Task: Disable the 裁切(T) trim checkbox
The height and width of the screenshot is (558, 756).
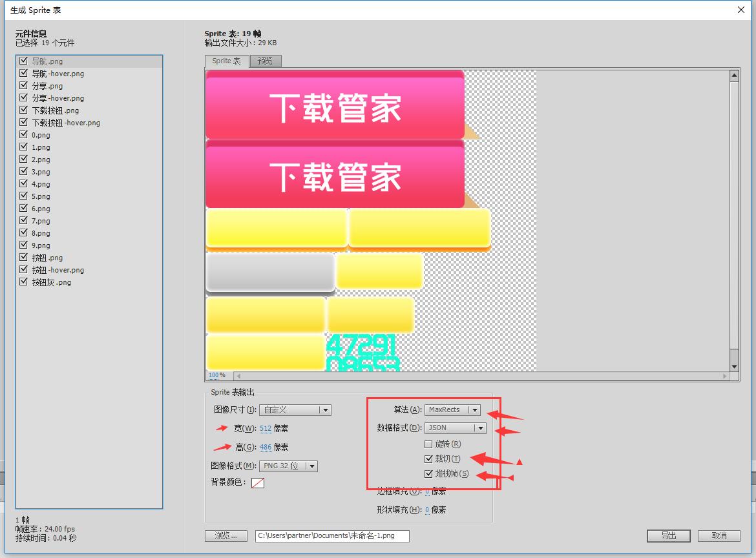Action: 428,459
